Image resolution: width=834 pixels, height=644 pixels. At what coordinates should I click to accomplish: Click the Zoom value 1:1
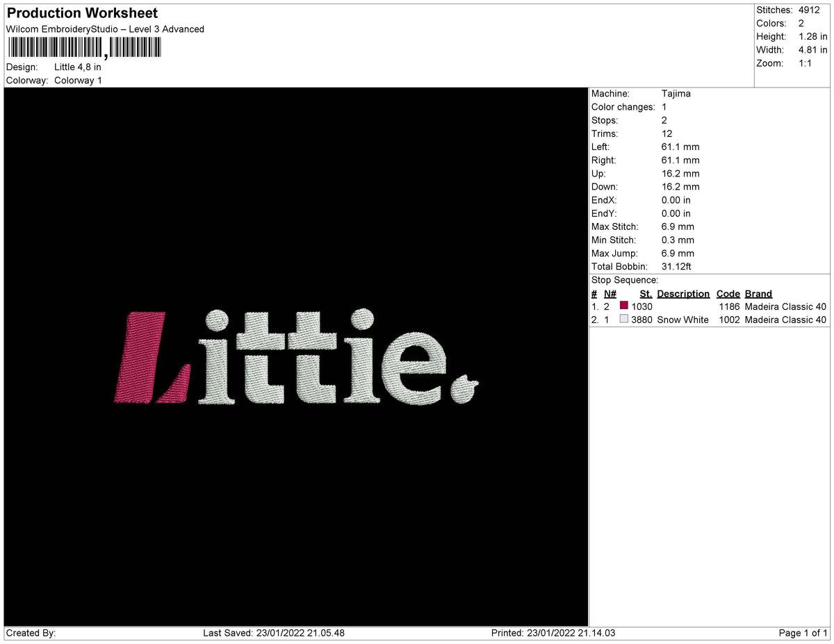(806, 63)
